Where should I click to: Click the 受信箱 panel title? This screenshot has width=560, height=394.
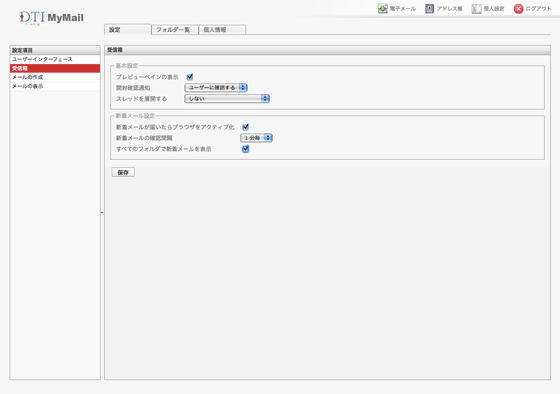(x=115, y=50)
